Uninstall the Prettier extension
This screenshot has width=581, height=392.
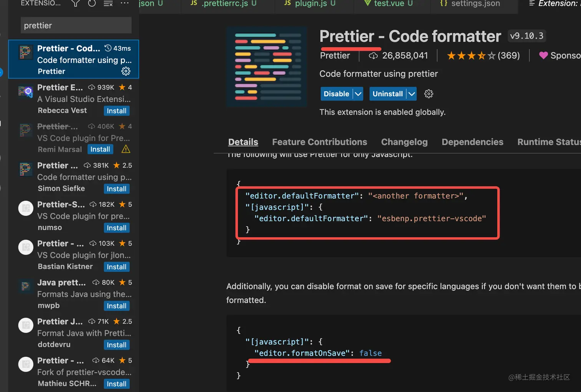pos(388,94)
